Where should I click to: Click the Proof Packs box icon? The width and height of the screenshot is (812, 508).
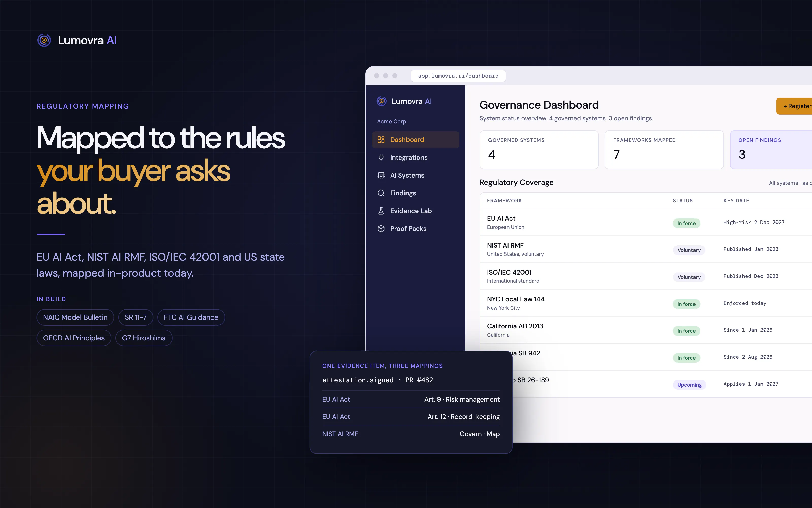(381, 228)
